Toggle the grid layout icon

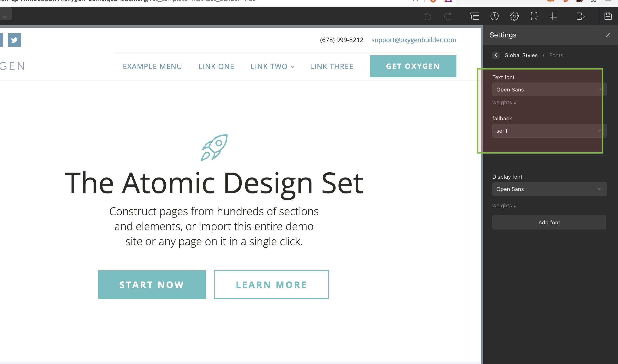click(554, 16)
